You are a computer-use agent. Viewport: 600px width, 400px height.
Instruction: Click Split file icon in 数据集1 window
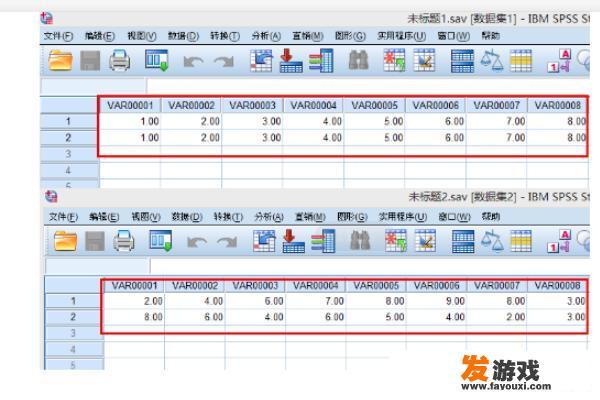tap(462, 61)
